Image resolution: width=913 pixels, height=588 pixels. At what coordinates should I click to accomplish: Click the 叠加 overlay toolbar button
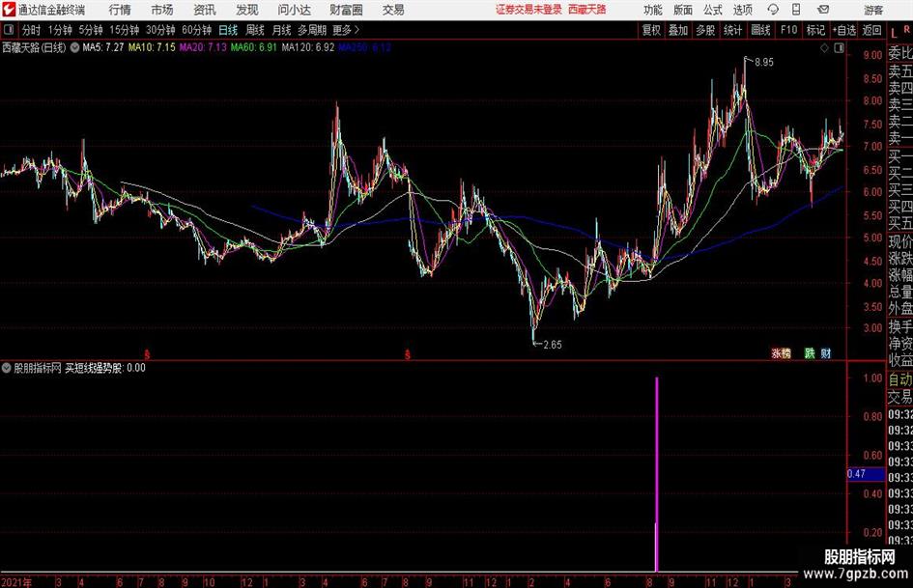pyautogui.click(x=678, y=30)
